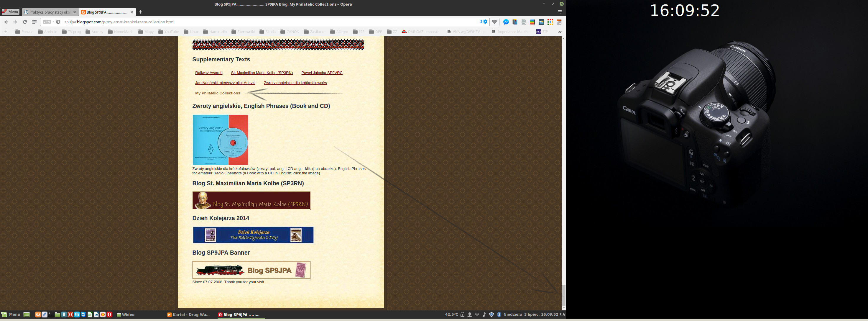The image size is (868, 321).
Task: Open the tab list dropdown menu
Action: click(x=560, y=12)
